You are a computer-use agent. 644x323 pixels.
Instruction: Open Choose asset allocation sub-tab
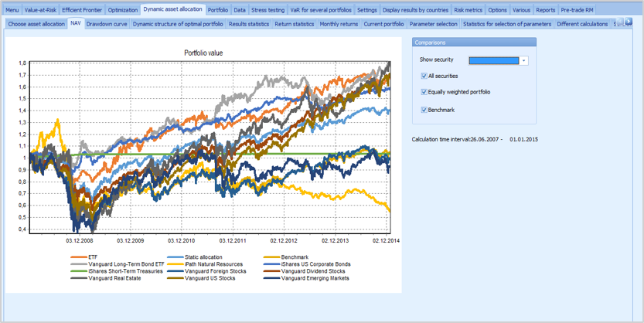(36, 24)
